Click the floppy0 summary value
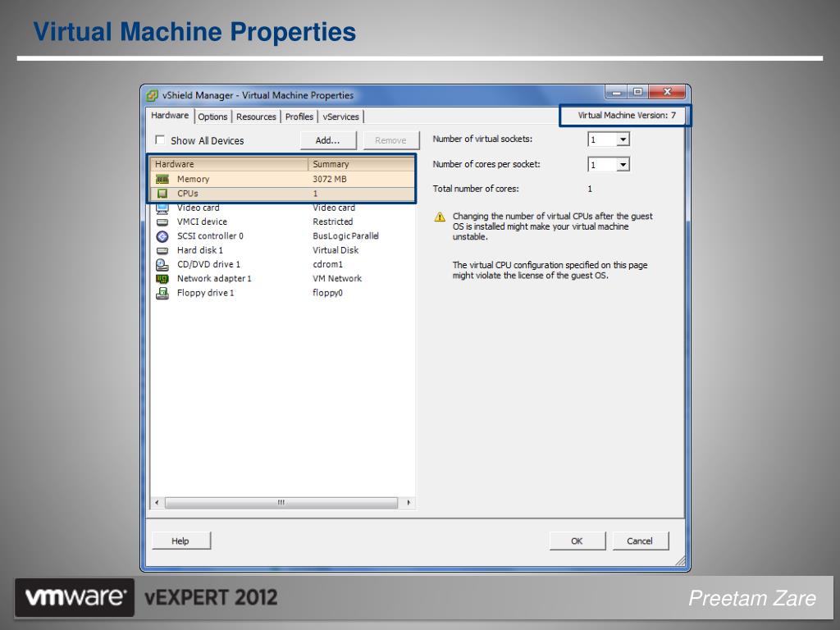The height and width of the screenshot is (630, 840). (327, 293)
